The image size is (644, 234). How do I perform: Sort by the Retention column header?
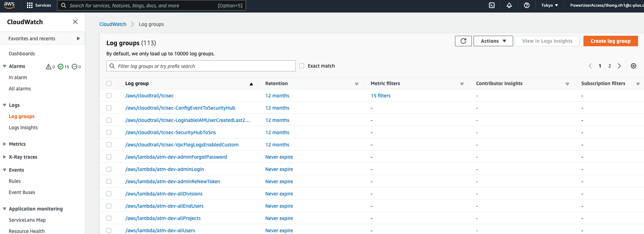coord(276,83)
